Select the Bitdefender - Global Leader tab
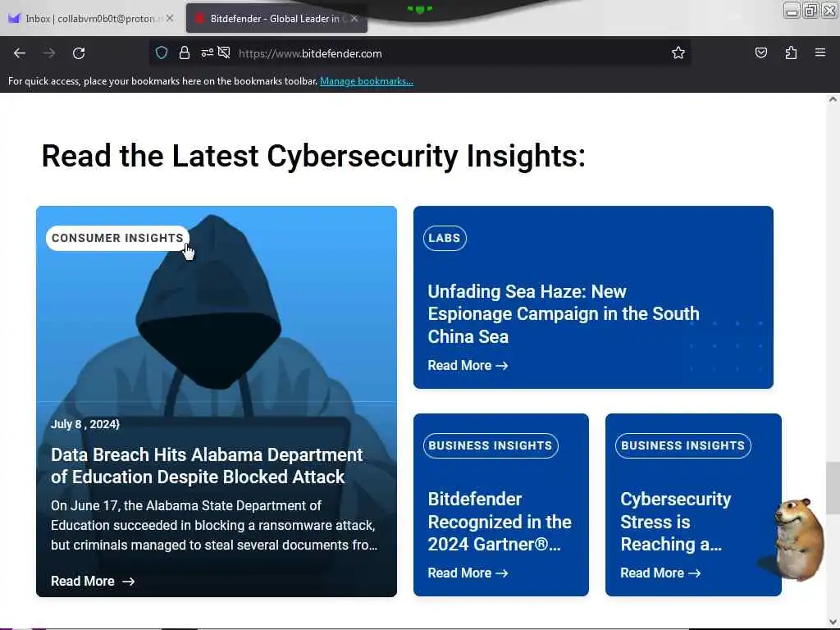840x630 pixels. 276,18
